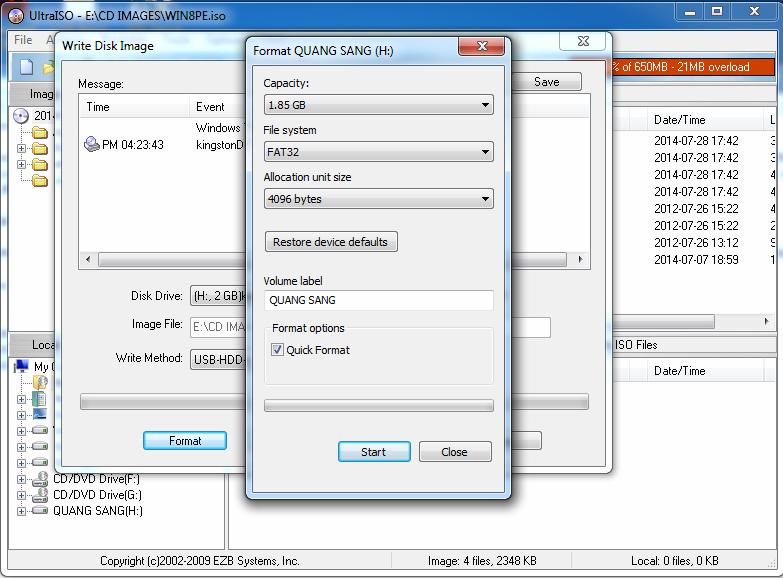Select the QUANG SANG(H:) tree label
The height and width of the screenshot is (578, 783).
(98, 511)
